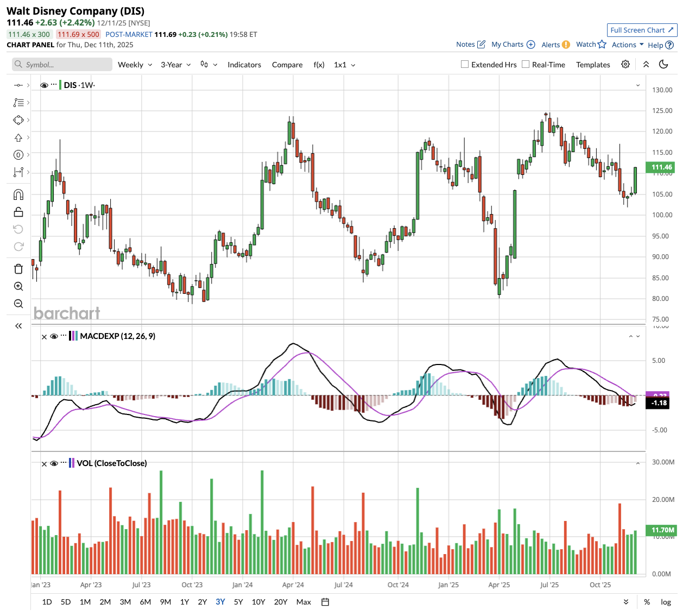Toggle visibility of the DIS price series

click(x=45, y=85)
